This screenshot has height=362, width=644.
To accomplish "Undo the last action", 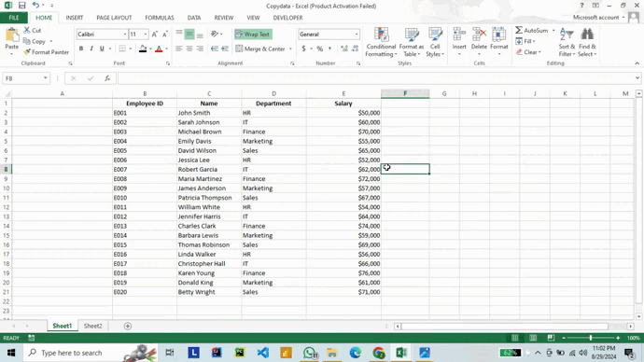I will [x=35, y=6].
